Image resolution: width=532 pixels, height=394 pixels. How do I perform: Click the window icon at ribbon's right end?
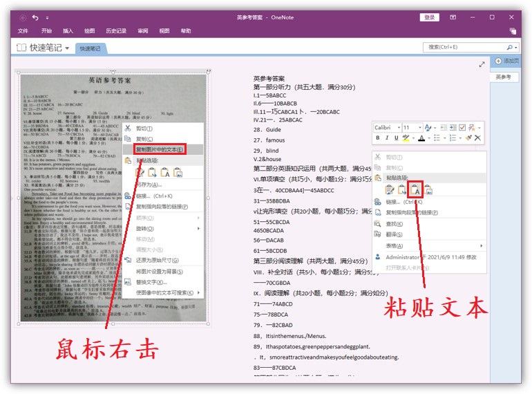(x=513, y=31)
